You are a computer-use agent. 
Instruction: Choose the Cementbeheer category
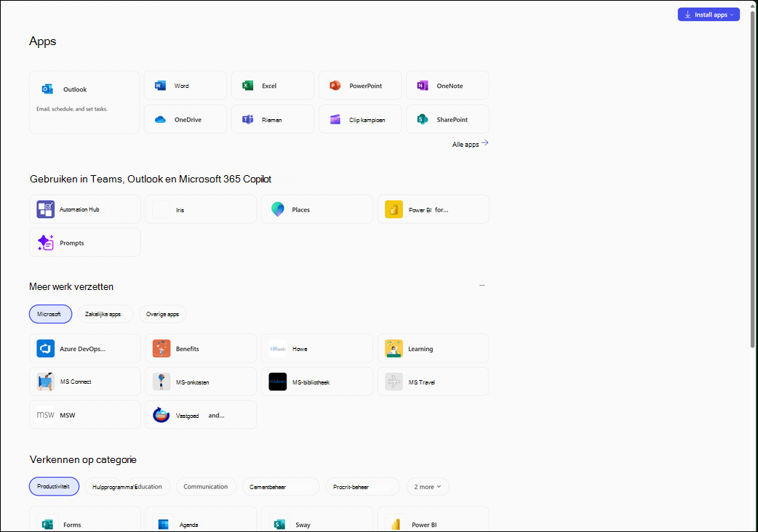click(280, 487)
